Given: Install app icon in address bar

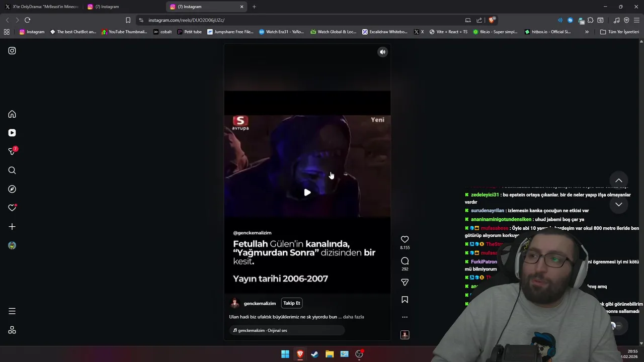Looking at the screenshot, I should [x=468, y=20].
